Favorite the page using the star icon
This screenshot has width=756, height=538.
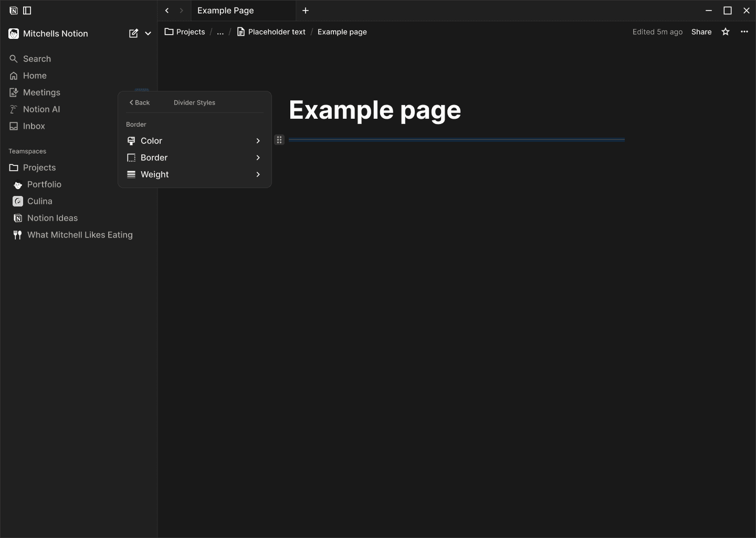point(725,32)
